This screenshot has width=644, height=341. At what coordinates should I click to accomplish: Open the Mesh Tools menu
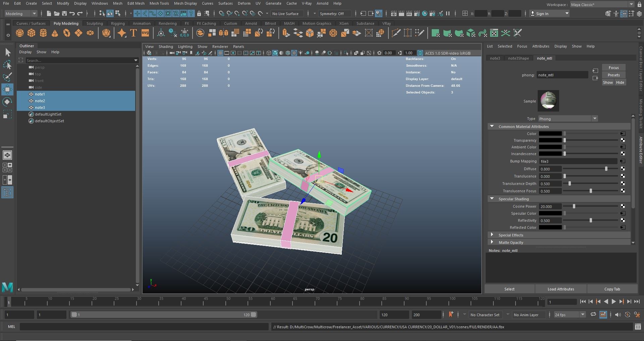coord(159,3)
